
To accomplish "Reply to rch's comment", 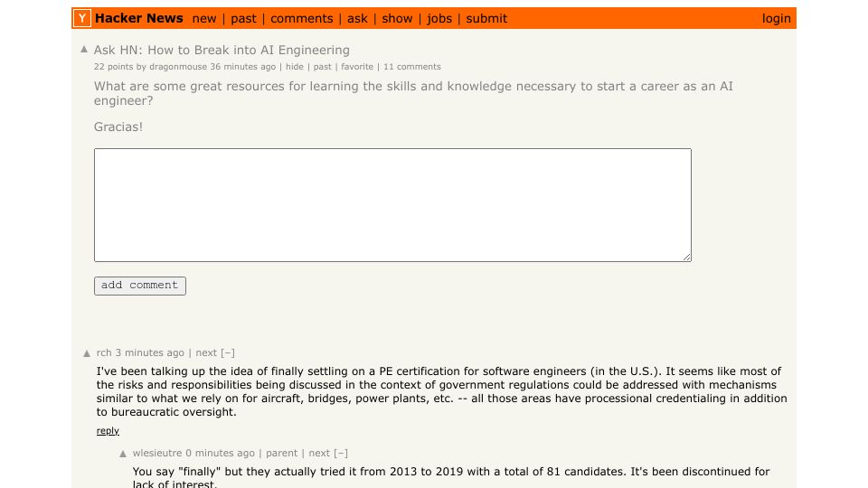I will pos(108,431).
